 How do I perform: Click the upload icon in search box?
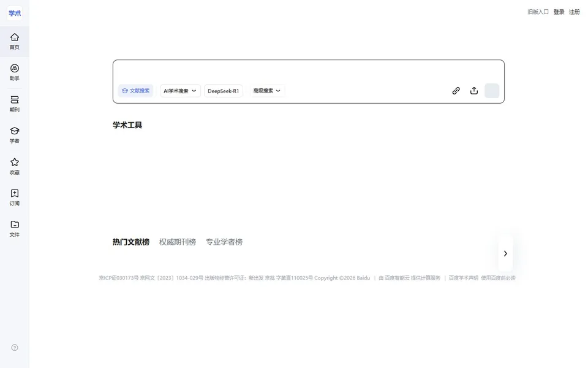pyautogui.click(x=474, y=91)
